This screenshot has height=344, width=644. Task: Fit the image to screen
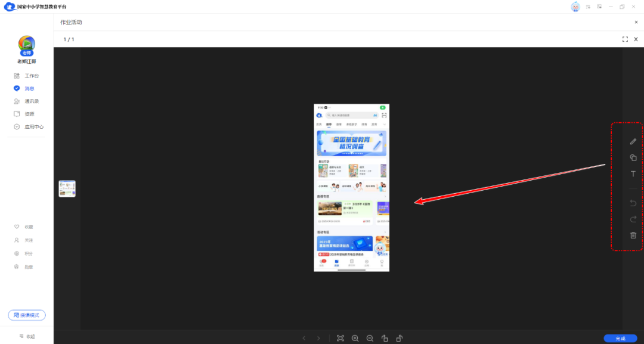pyautogui.click(x=340, y=338)
